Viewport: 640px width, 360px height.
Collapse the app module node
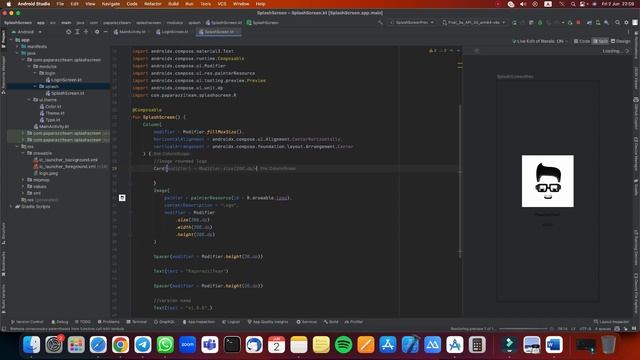click(x=11, y=40)
